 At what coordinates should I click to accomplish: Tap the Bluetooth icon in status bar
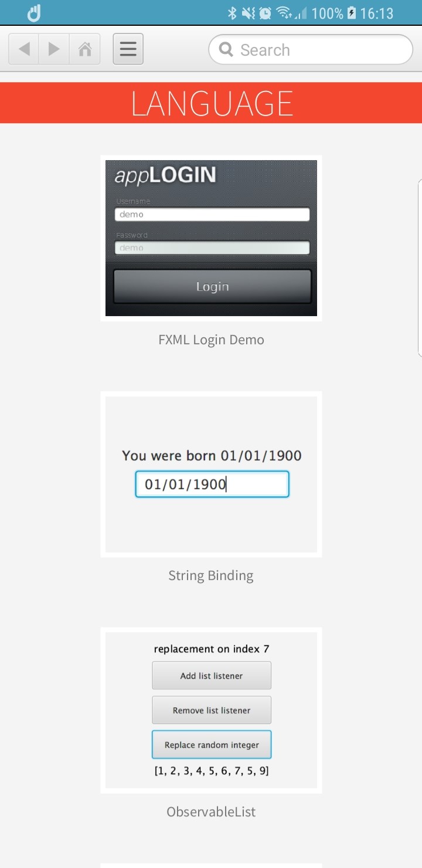pos(232,13)
